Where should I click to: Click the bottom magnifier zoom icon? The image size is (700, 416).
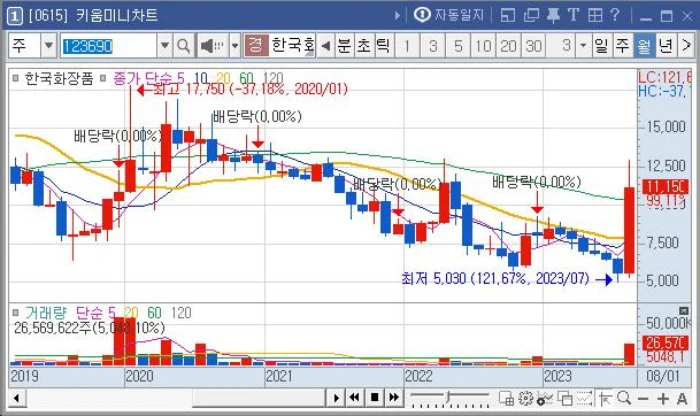coord(624,398)
